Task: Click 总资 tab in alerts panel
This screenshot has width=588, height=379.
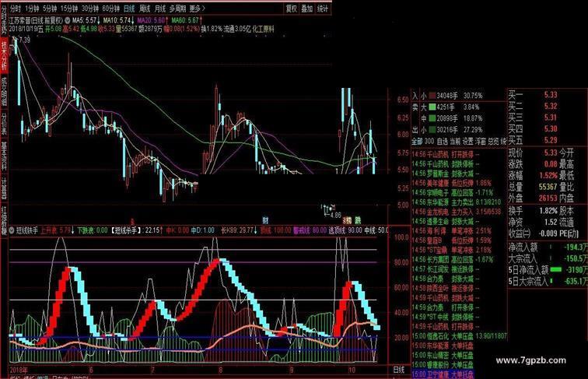Action: [493, 142]
